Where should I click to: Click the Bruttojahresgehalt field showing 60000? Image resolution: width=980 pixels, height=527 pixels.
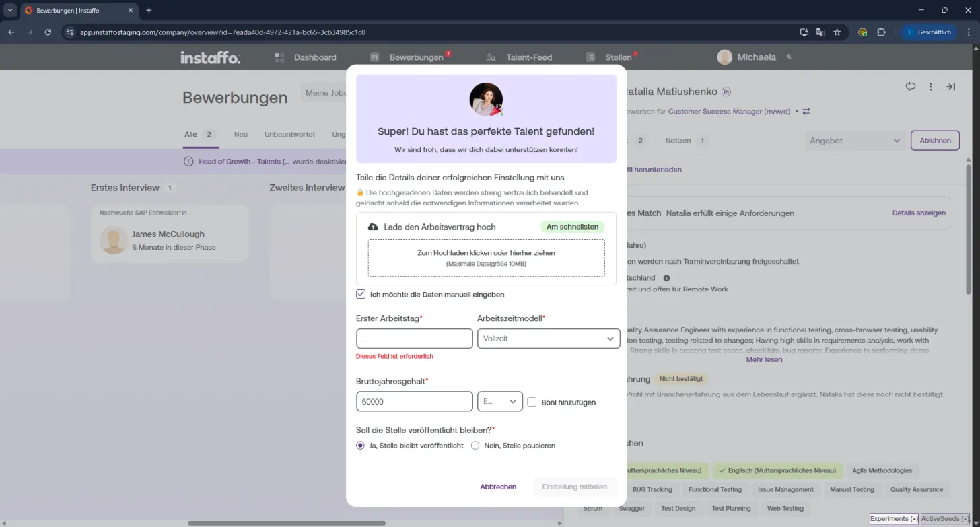[414, 401]
